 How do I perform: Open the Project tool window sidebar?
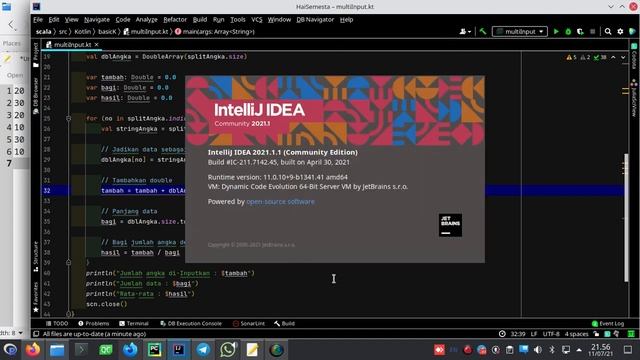[x=36, y=55]
